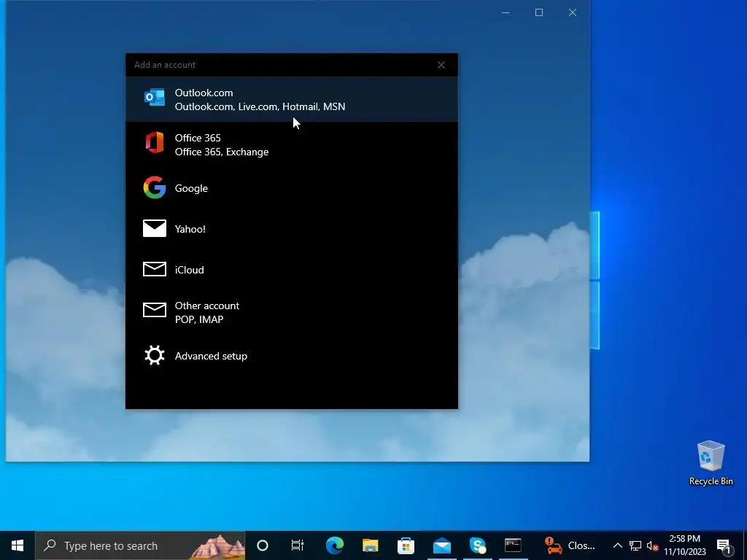Close the Mail window
This screenshot has width=747, height=560.
point(573,13)
